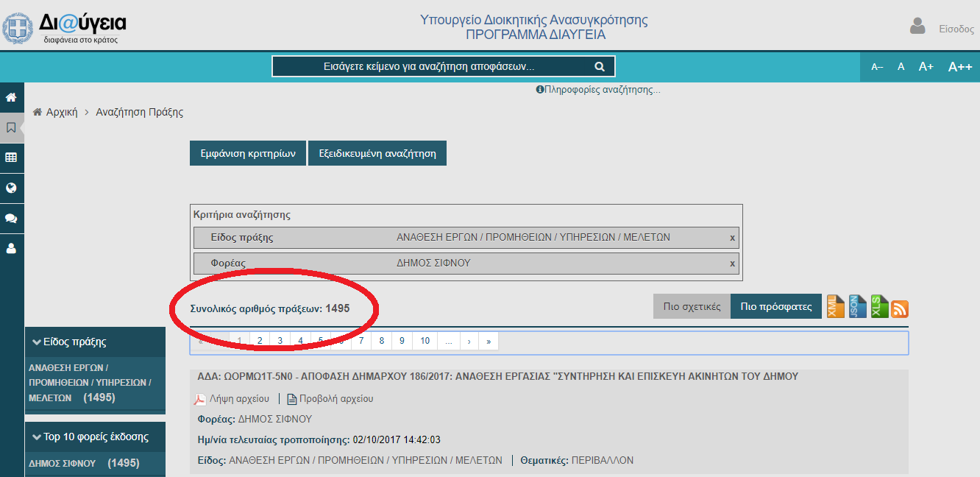Click the home icon in left sidebar
This screenshot has height=477, width=980.
(x=11, y=97)
